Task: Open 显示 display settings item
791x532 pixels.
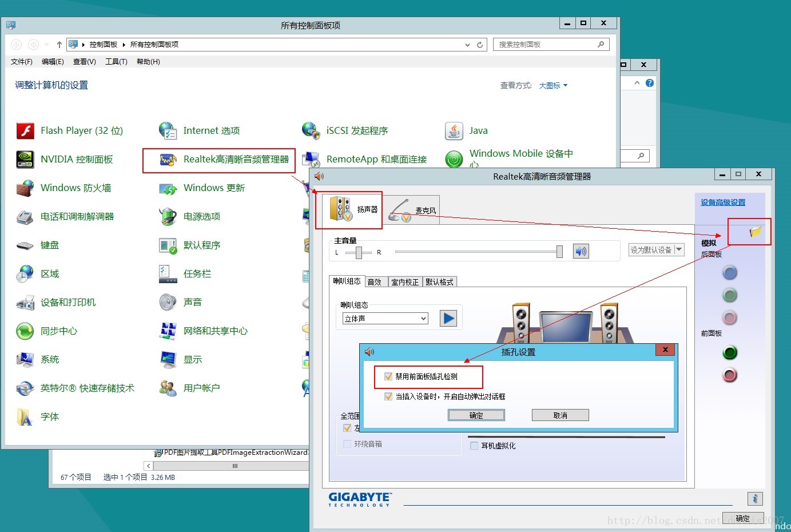Action: 181,359
